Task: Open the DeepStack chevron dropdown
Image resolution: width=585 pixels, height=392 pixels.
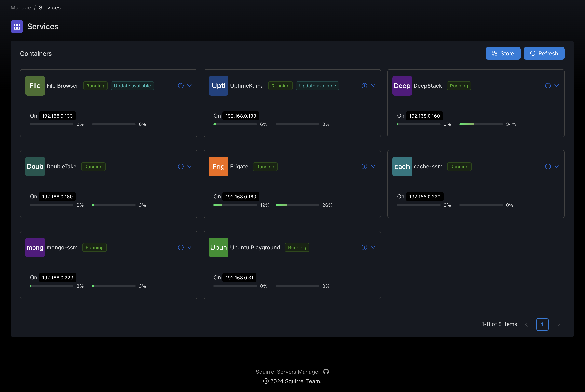Action: (x=556, y=85)
